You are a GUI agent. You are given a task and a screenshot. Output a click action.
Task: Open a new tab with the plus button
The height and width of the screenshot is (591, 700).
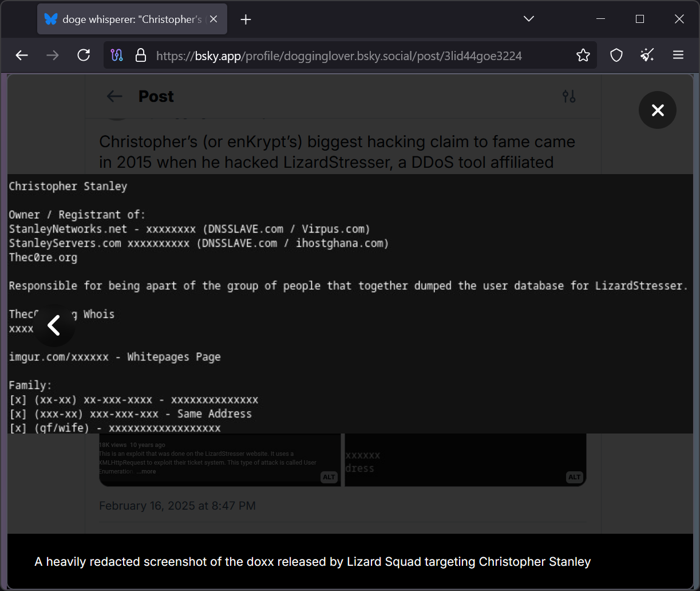(246, 19)
